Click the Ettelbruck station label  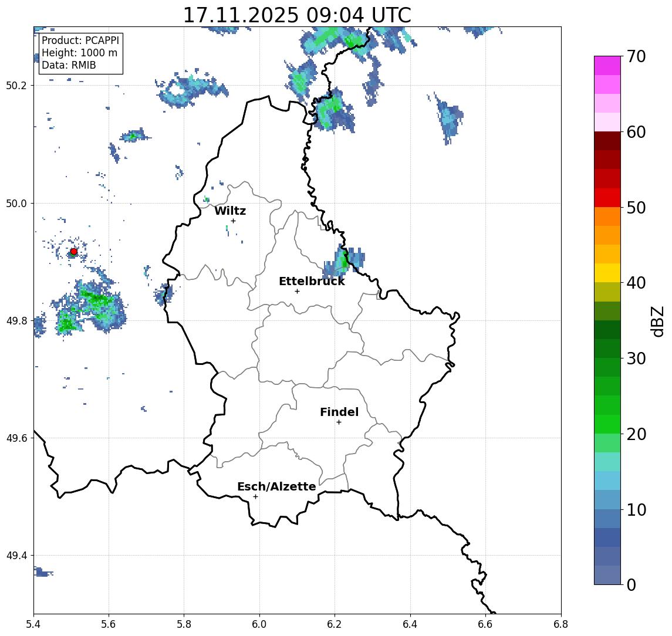312,281
